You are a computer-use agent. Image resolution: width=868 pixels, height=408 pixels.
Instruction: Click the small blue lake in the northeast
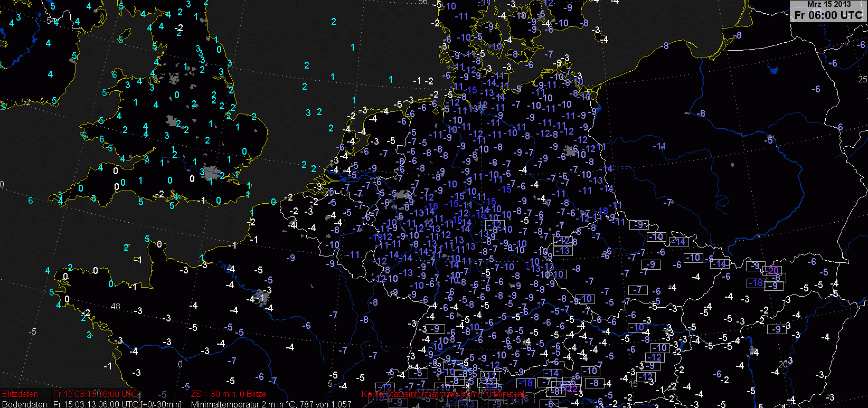pos(774,69)
